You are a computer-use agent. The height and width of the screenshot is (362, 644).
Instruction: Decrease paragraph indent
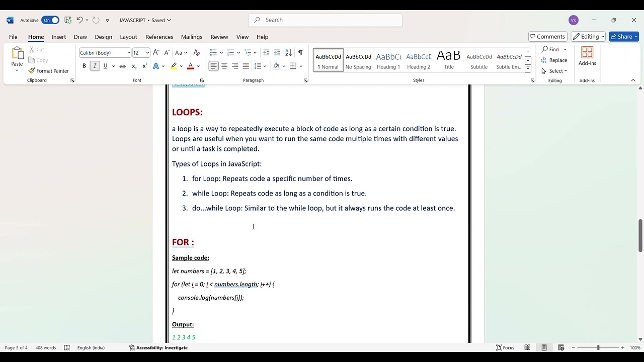pyautogui.click(x=266, y=53)
